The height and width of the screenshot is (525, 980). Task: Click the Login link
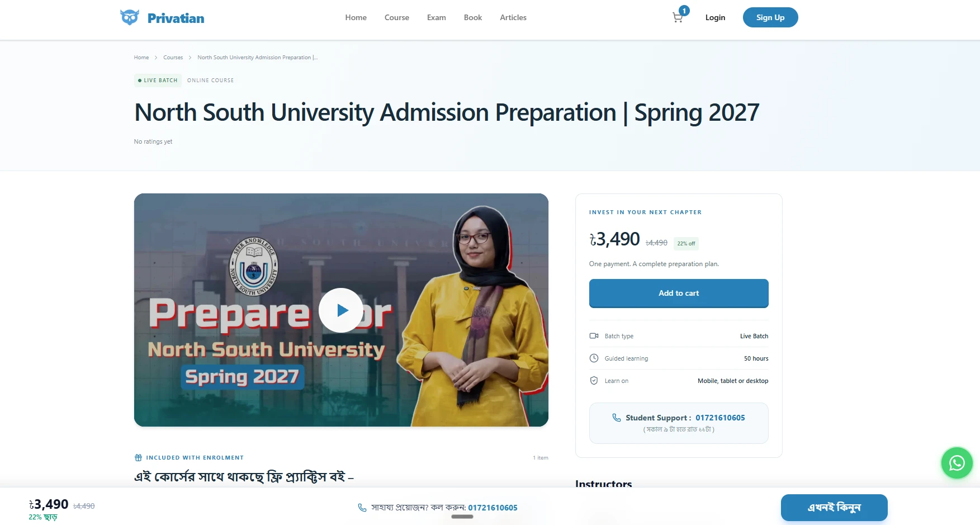pos(715,17)
